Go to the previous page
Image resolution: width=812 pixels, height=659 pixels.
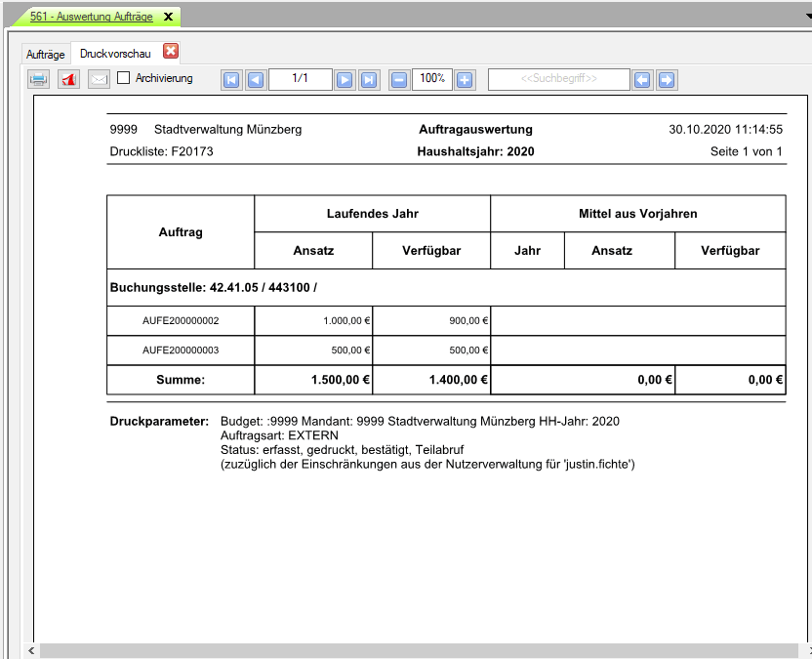pos(255,79)
